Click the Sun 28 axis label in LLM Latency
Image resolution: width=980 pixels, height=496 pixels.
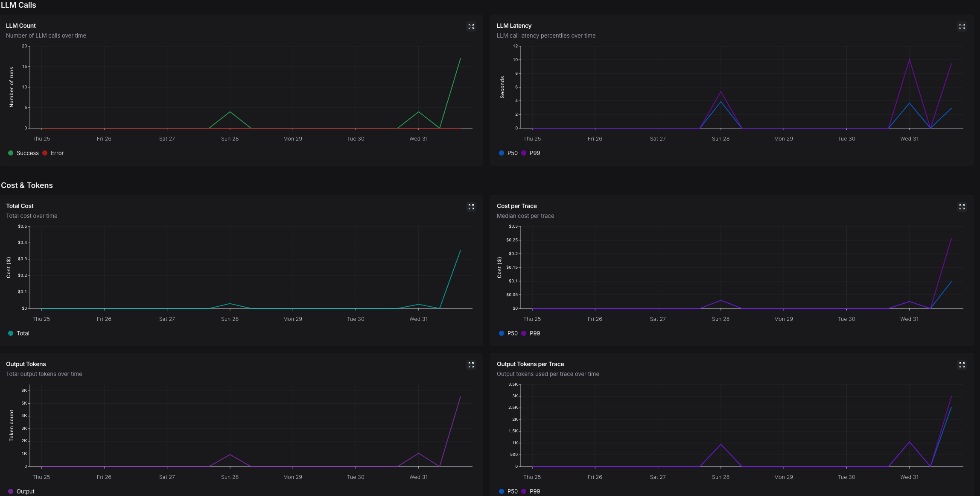[720, 138]
